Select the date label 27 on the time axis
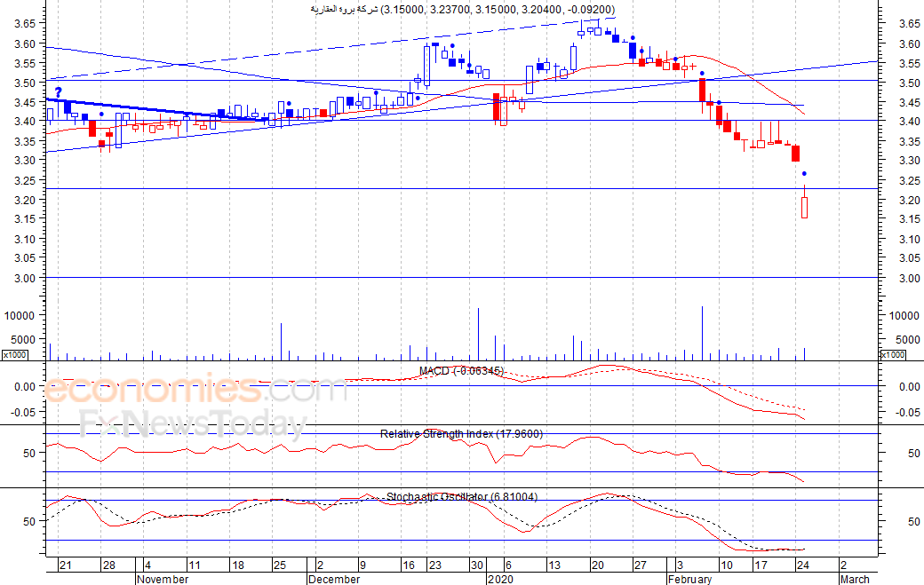 (x=640, y=565)
